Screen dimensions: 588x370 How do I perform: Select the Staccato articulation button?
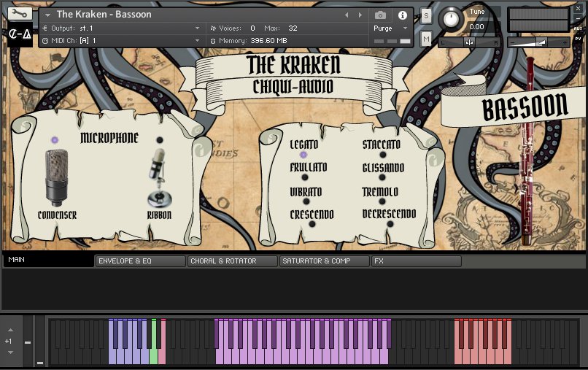382,155
